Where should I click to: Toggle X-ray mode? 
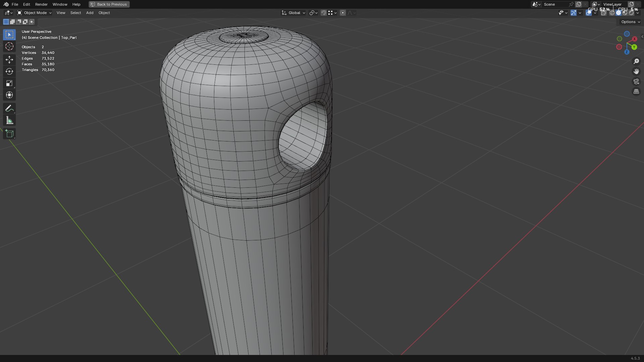(x=603, y=13)
